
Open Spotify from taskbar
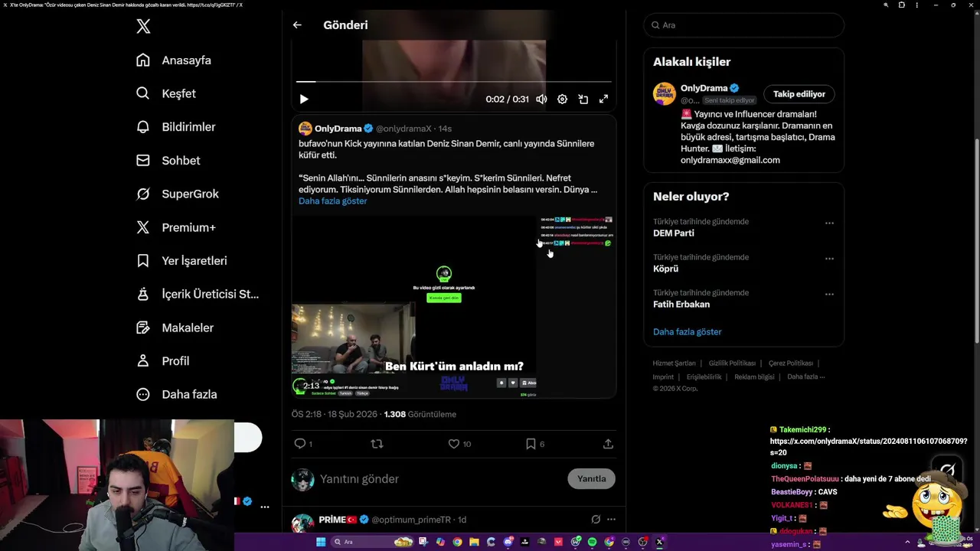592,542
